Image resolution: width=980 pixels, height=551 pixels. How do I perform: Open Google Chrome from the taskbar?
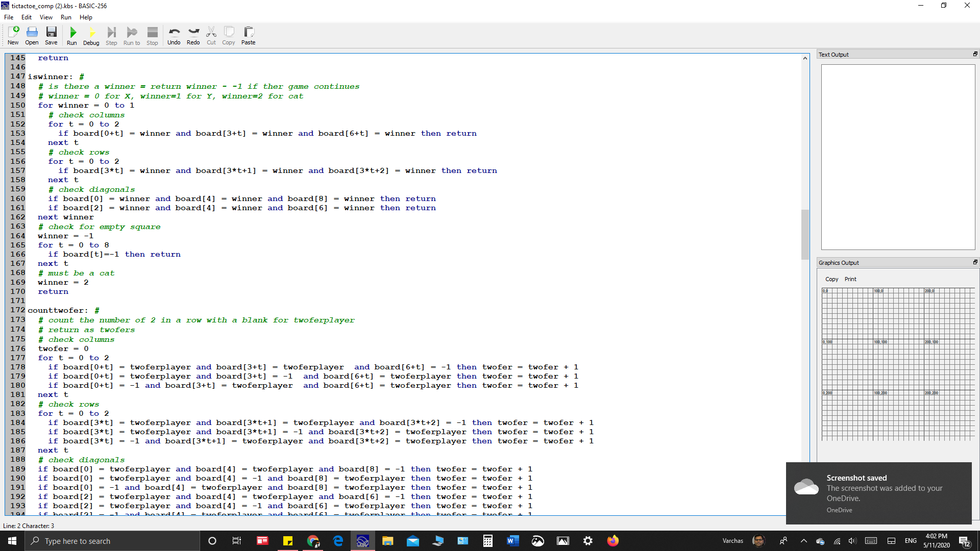click(x=313, y=541)
